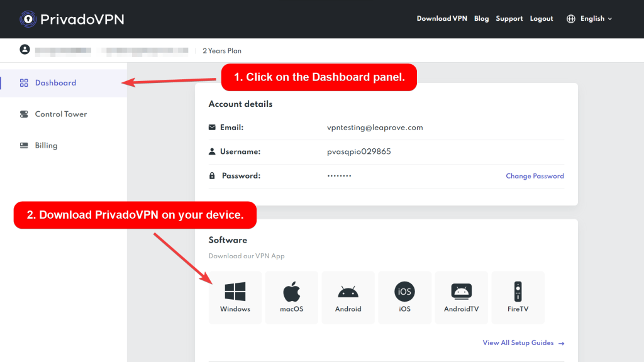Screen dimensions: 644x362
Task: Click the envelope icon beside Email
Action: [x=212, y=127]
